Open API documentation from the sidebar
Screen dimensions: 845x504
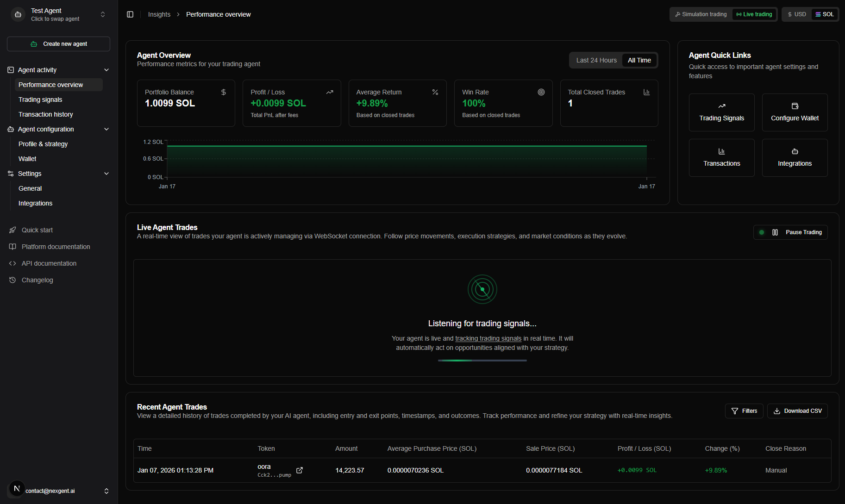49,263
